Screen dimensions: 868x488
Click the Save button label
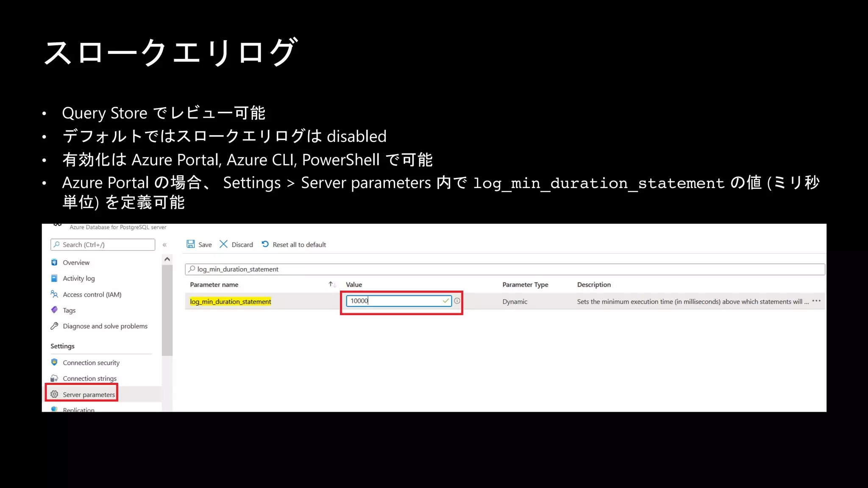click(205, 245)
